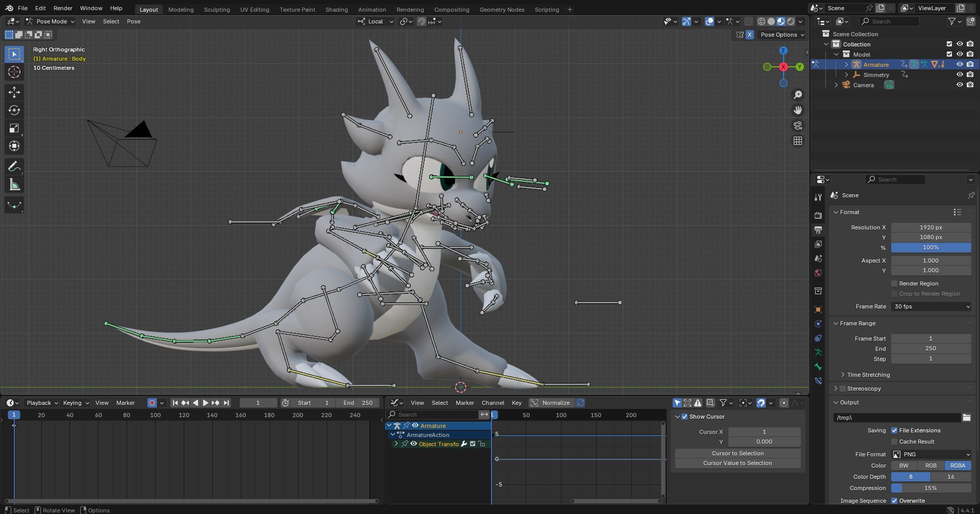
Task: Open Frame Rate 30 fps dropdown
Action: click(x=931, y=306)
